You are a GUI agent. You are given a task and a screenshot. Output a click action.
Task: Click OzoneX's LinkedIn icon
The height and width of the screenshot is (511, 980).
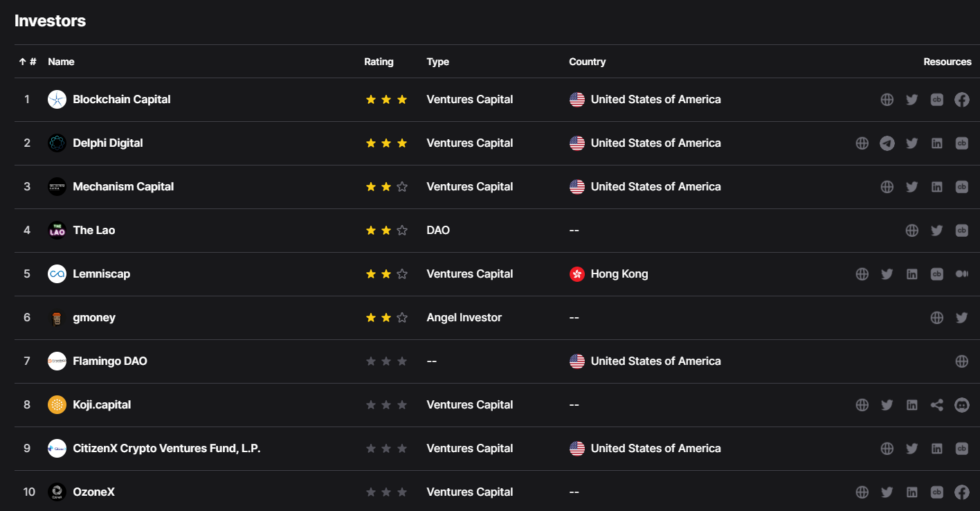click(x=911, y=492)
